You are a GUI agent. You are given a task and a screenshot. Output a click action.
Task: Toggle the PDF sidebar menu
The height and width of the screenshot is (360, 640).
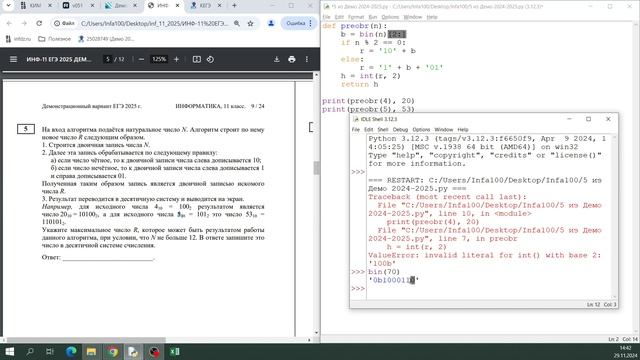(13, 59)
